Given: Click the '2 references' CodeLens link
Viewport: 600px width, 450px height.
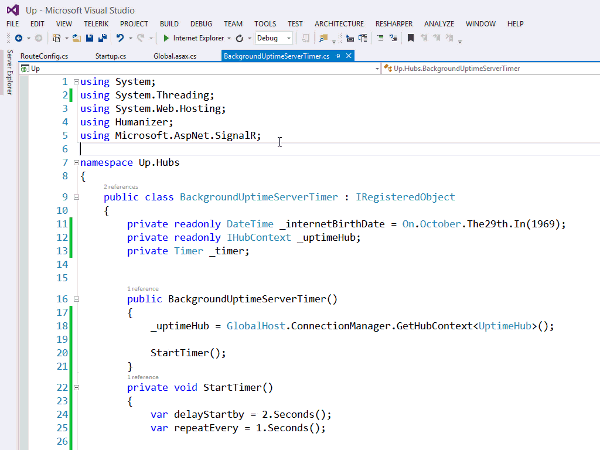Looking at the screenshot, I should click(120, 187).
